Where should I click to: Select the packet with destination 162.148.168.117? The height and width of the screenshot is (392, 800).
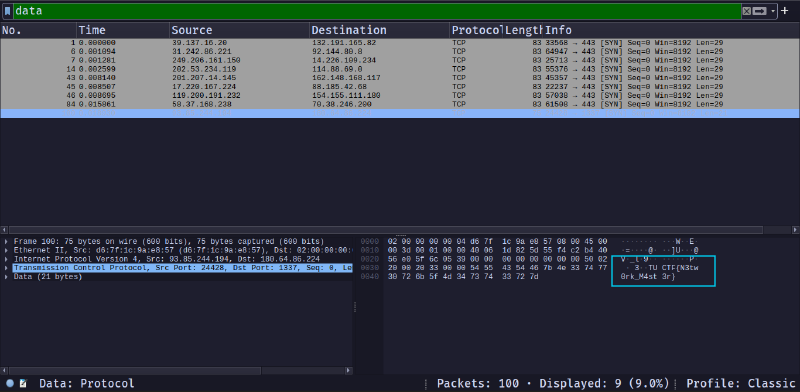tap(400, 78)
